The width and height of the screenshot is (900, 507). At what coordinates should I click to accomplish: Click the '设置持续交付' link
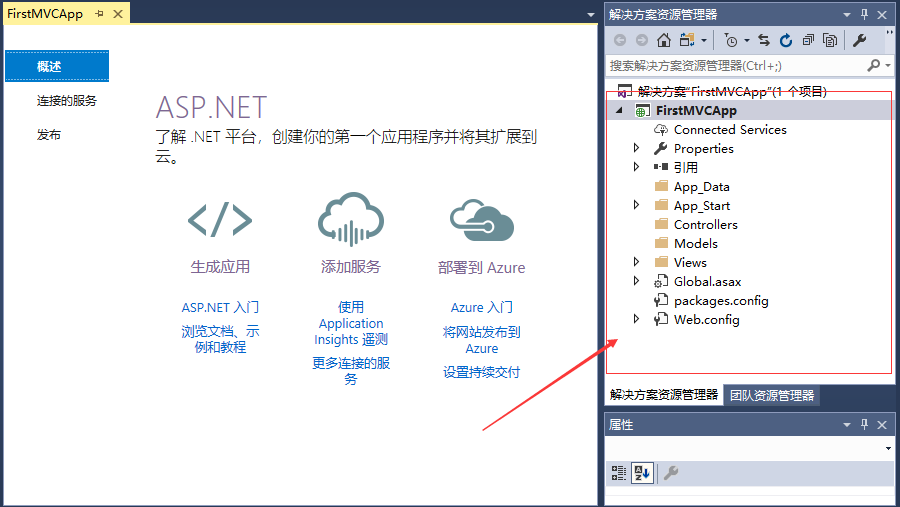tap(481, 373)
